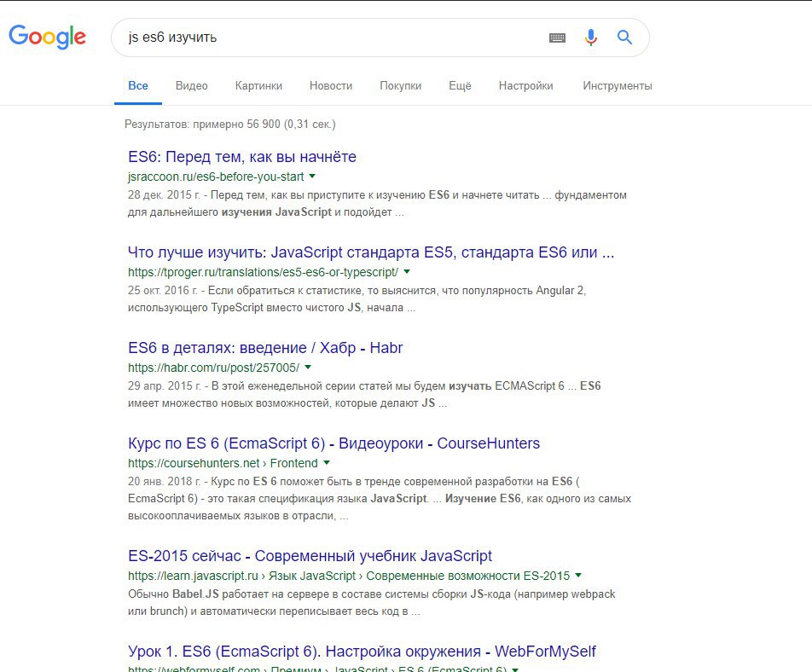
Task: Click the blue search magnifier icon
Action: (x=624, y=38)
